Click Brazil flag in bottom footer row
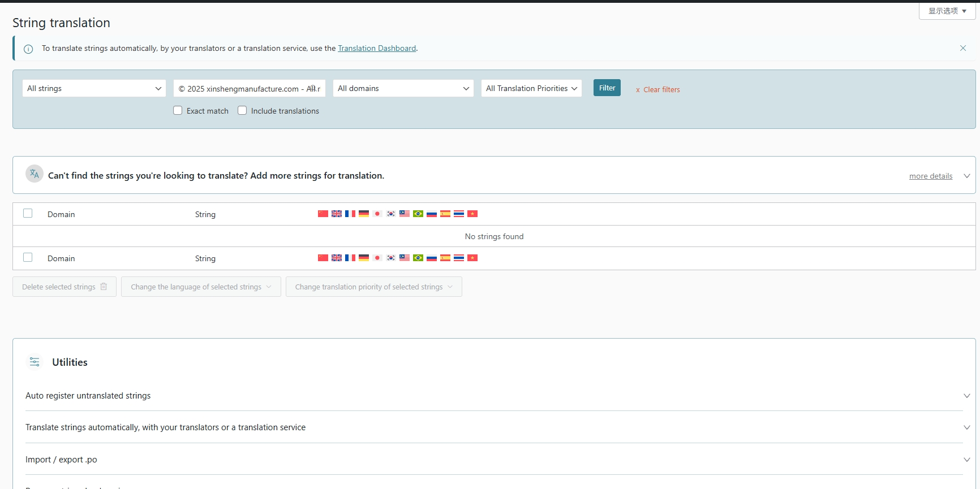 click(x=418, y=258)
